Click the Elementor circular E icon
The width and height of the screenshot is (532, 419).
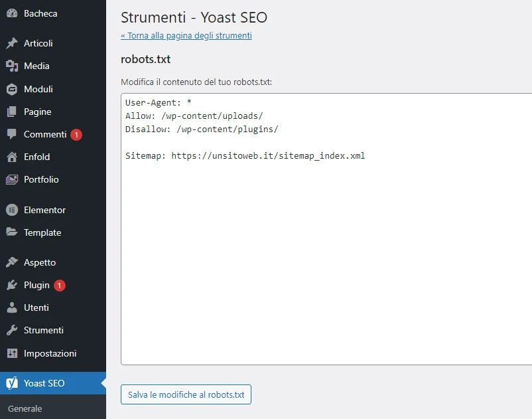pos(12,210)
